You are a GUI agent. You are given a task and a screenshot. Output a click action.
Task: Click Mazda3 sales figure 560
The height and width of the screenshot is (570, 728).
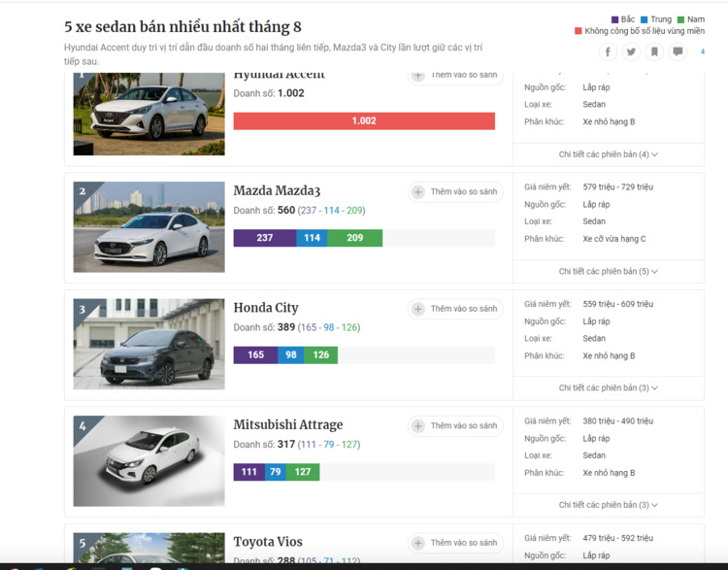(286, 211)
